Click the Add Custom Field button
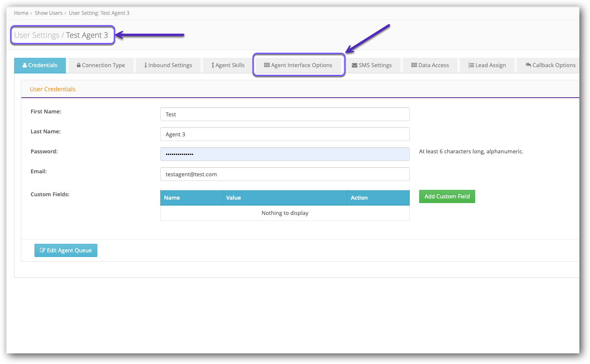The image size is (590, 364). pos(447,196)
